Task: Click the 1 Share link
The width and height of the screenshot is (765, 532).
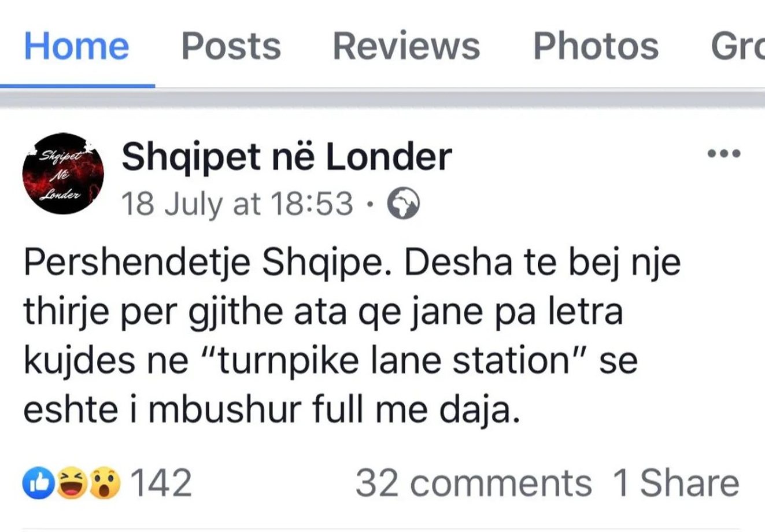Action: [675, 483]
